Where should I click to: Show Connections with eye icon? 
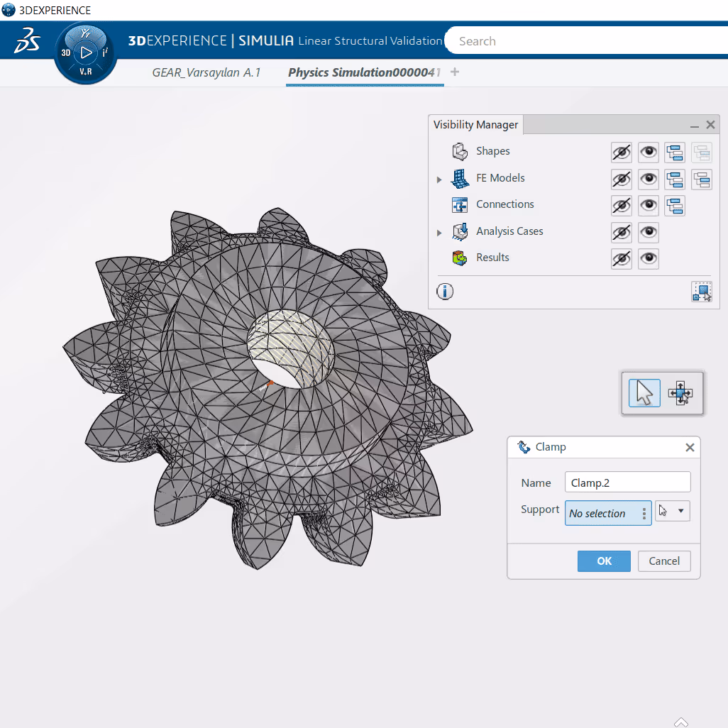(648, 206)
